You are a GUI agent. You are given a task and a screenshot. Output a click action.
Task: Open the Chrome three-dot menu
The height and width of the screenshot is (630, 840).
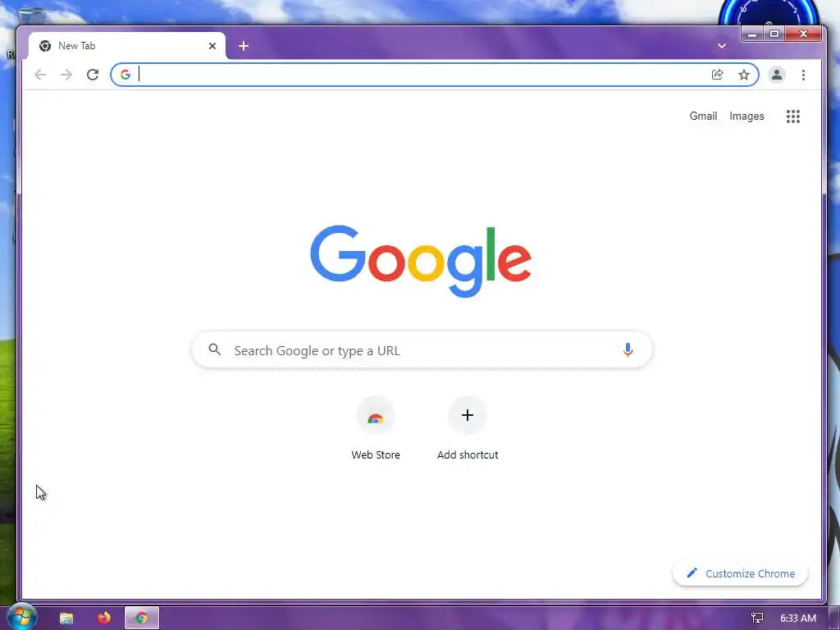(x=803, y=75)
